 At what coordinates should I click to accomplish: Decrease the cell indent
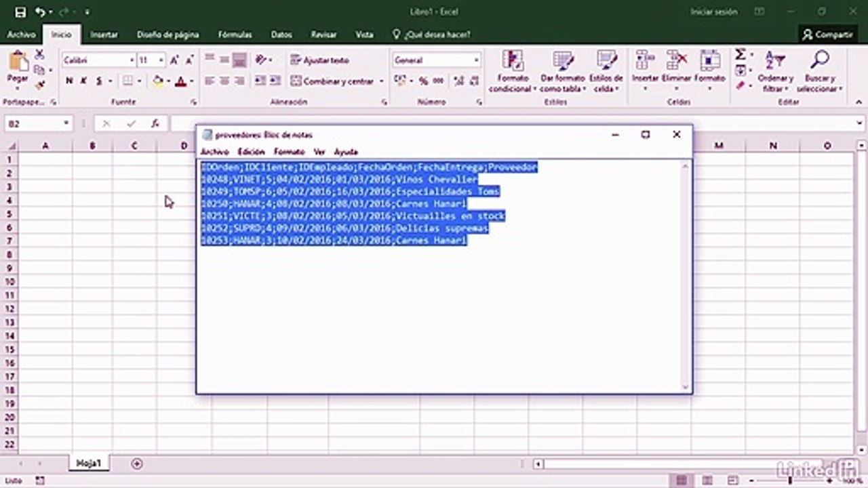pos(260,81)
